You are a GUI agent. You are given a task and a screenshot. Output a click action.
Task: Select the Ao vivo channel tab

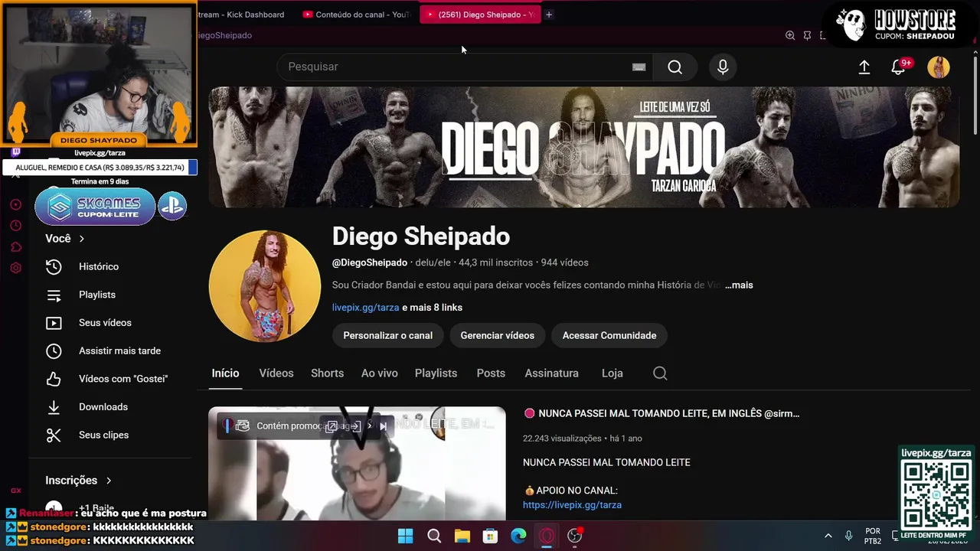[380, 373]
